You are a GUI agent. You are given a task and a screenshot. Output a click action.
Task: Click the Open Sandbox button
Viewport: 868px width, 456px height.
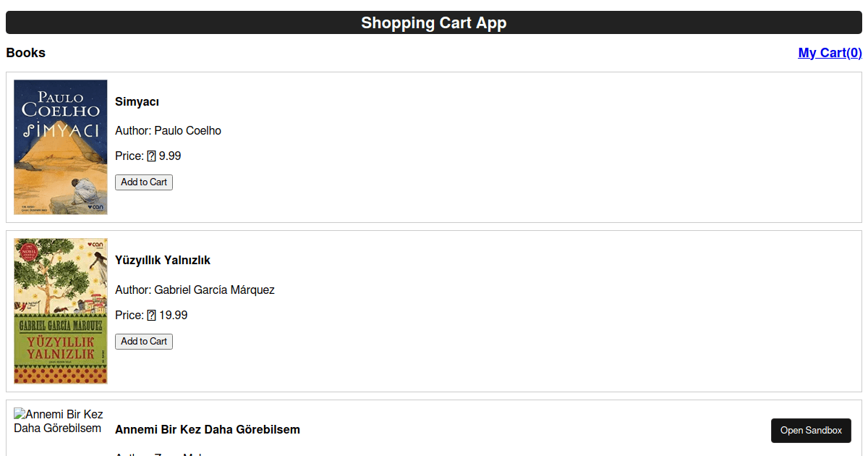811,430
